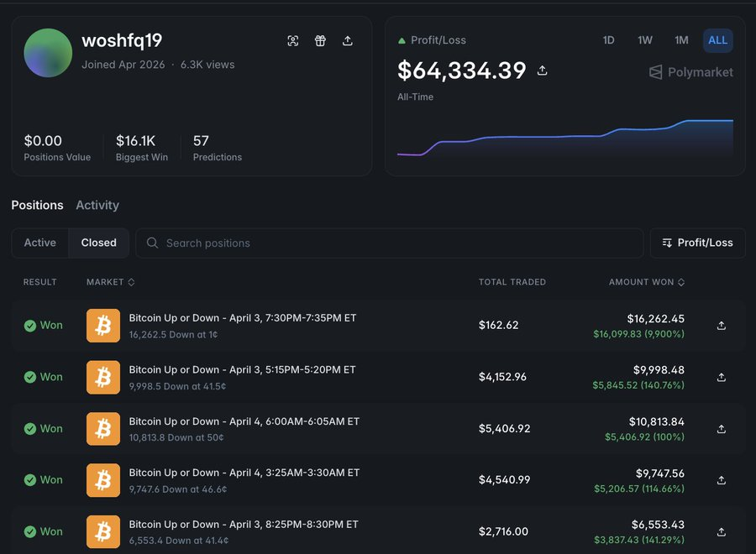Open the Profit/Loss sort options
756x554 pixels.
click(x=698, y=243)
